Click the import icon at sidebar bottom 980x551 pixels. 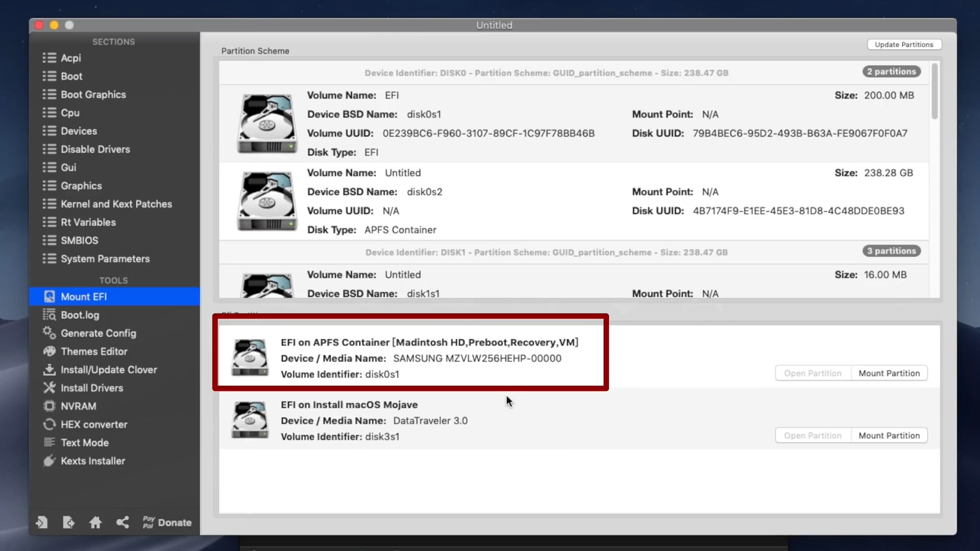pos(42,522)
